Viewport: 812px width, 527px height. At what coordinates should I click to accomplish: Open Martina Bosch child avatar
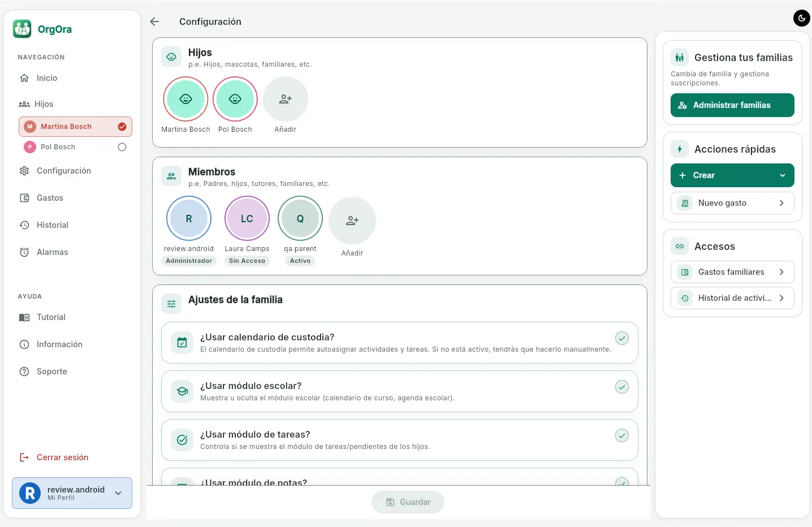click(185, 99)
